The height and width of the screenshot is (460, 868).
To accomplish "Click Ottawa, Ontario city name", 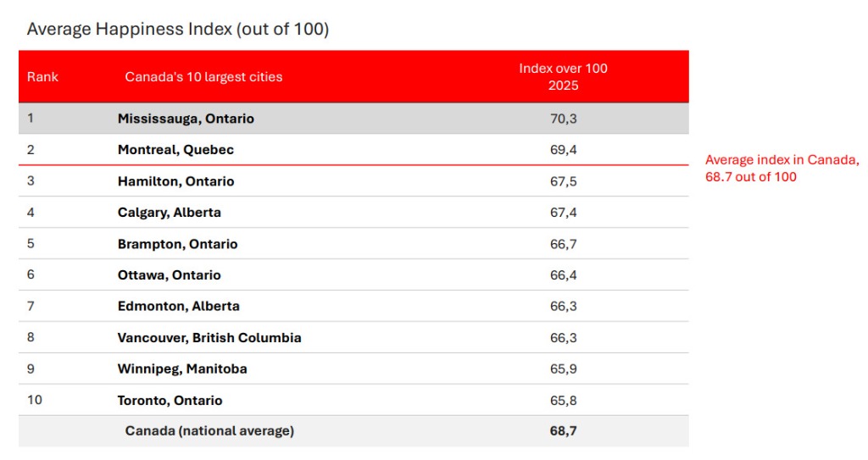I will point(169,275).
